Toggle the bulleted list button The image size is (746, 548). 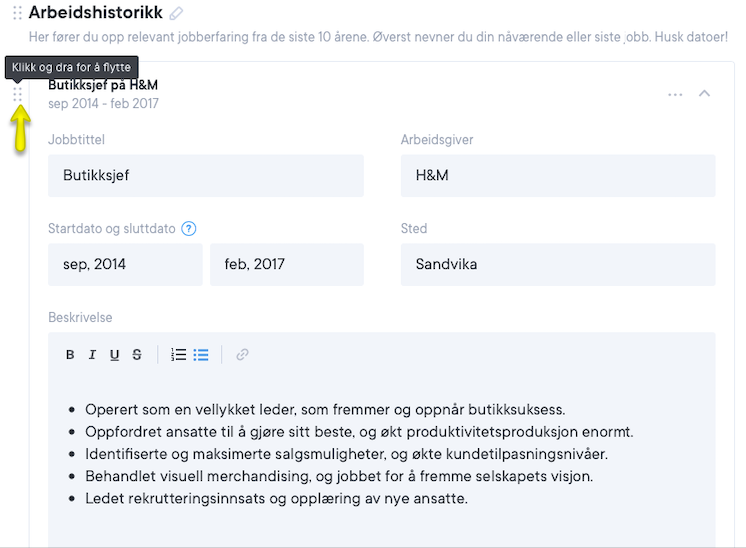pos(201,355)
